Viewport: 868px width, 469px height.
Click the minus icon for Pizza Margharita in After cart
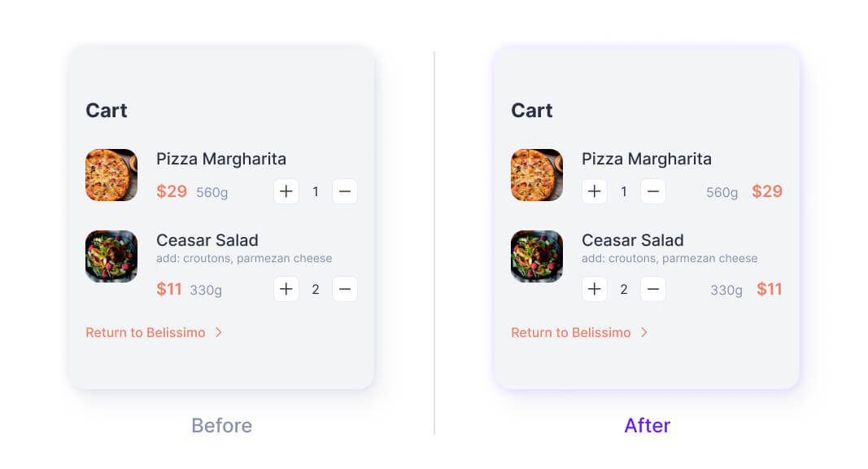point(652,191)
